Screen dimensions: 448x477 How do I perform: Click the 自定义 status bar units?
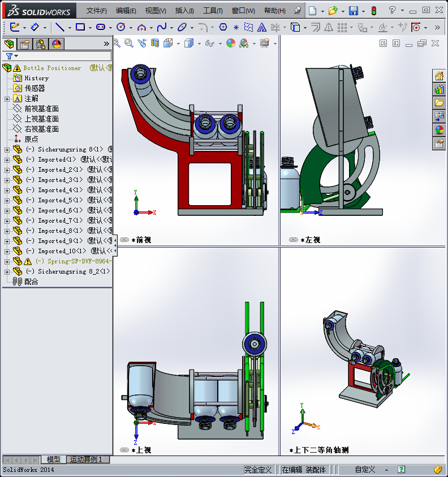tap(365, 470)
